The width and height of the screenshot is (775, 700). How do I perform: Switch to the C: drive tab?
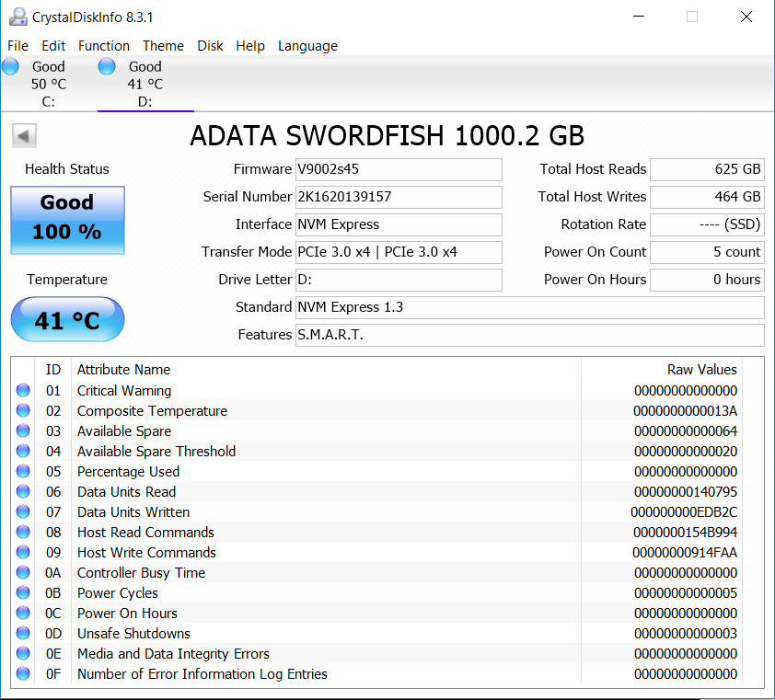(x=48, y=84)
